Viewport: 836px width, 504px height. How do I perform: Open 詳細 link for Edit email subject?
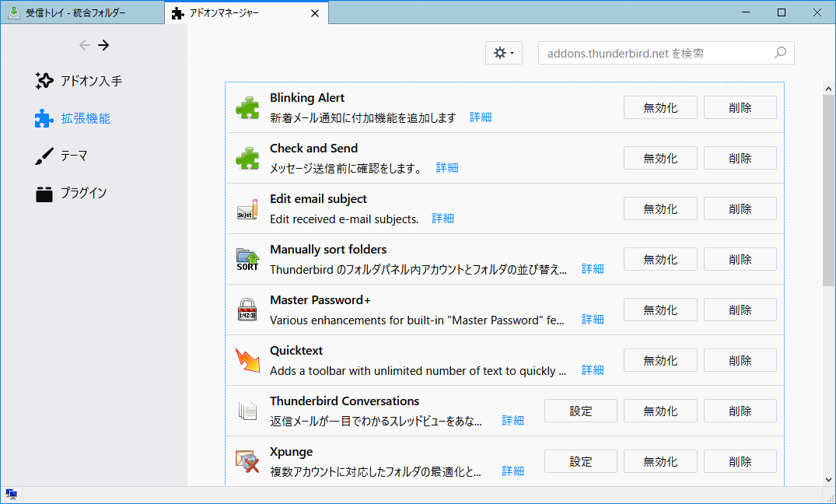pos(442,219)
